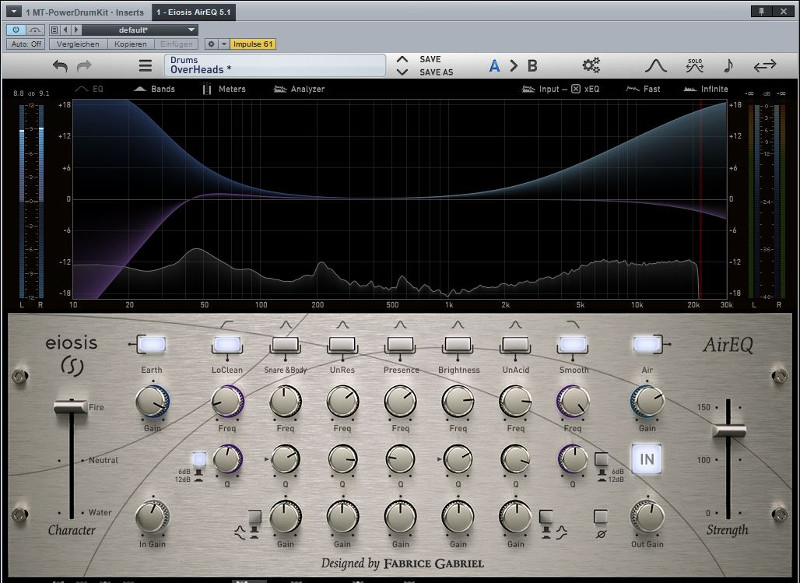
Task: Toggle the plugin power bypass icon
Action: point(16,30)
